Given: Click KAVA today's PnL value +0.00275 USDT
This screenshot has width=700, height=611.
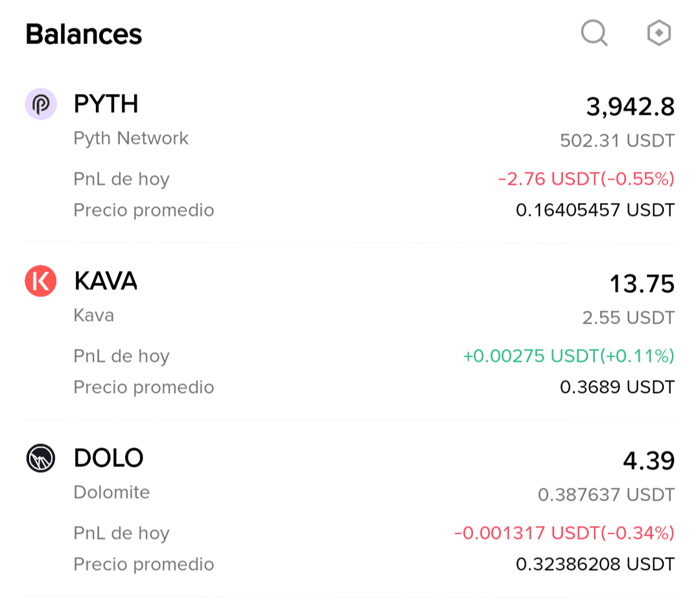Looking at the screenshot, I should [568, 356].
